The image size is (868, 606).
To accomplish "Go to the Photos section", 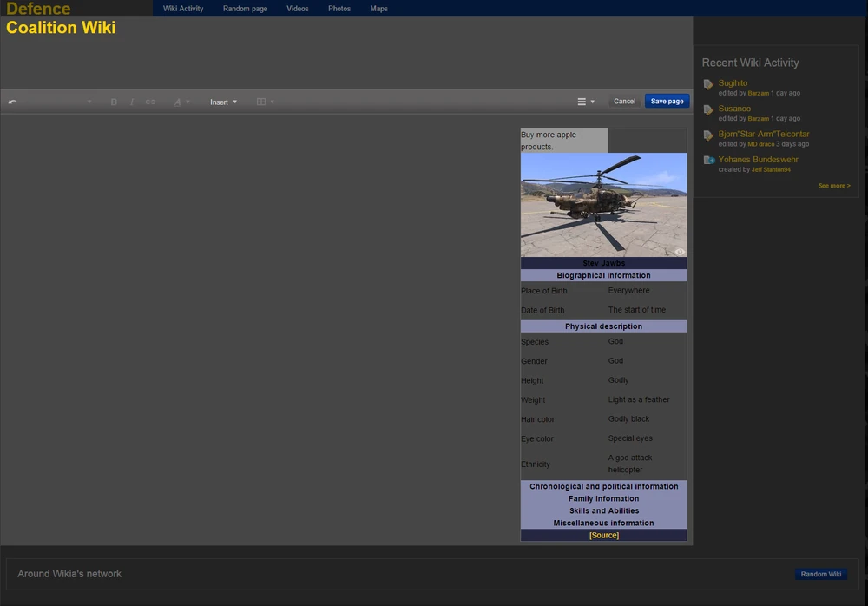I will (339, 9).
